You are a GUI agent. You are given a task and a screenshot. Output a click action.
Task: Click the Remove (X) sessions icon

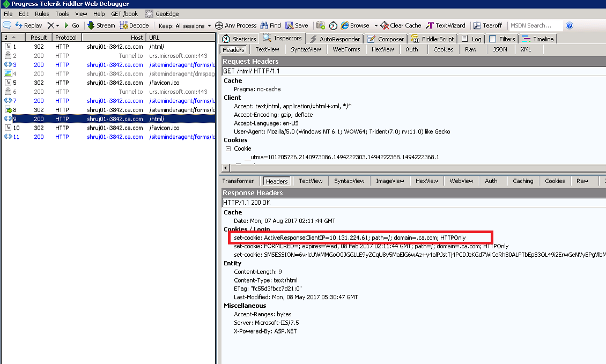[x=50, y=26]
